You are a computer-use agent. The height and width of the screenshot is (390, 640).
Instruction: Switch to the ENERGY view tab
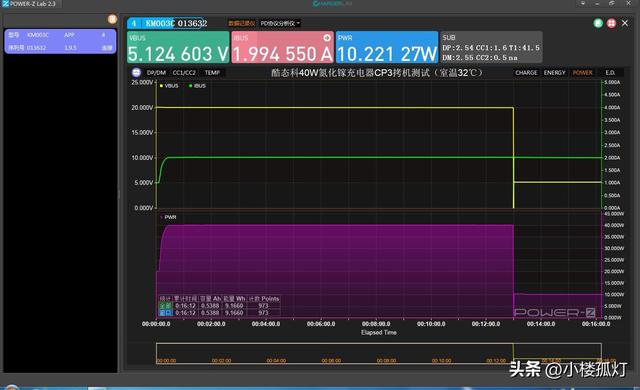pyautogui.click(x=555, y=73)
